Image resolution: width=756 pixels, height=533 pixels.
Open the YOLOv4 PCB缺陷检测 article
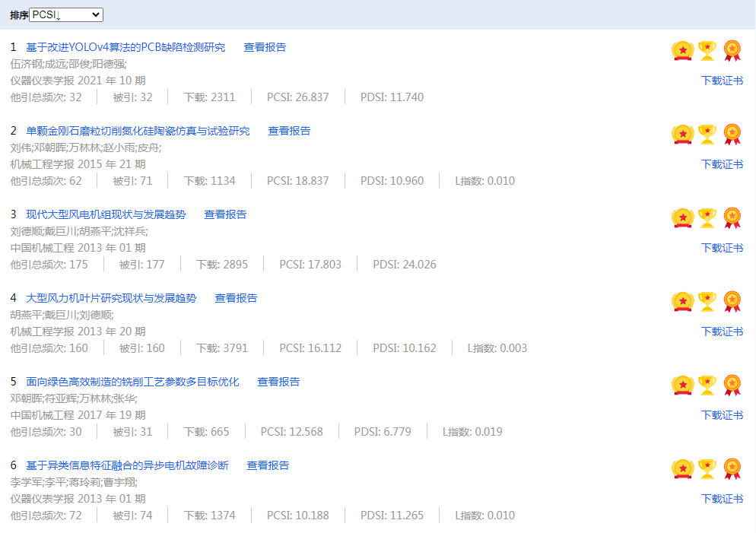[x=125, y=47]
